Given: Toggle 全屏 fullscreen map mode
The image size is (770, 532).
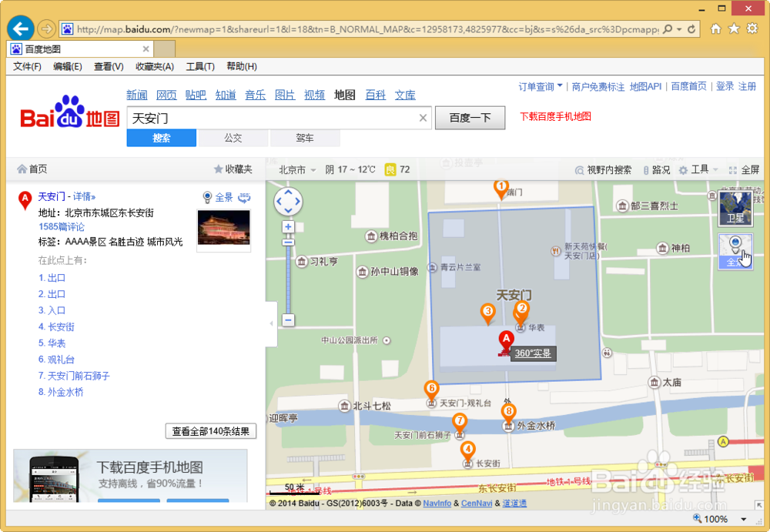Looking at the screenshot, I should pyautogui.click(x=744, y=170).
